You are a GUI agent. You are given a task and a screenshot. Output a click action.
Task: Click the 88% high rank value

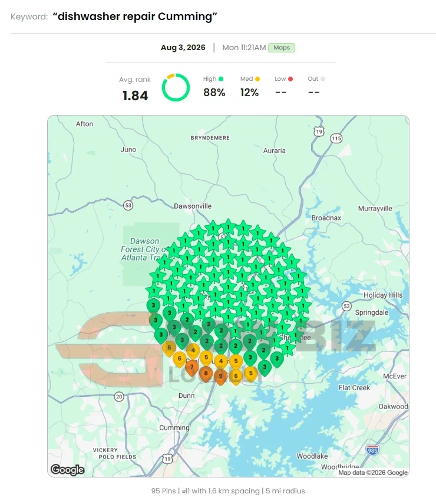[214, 93]
